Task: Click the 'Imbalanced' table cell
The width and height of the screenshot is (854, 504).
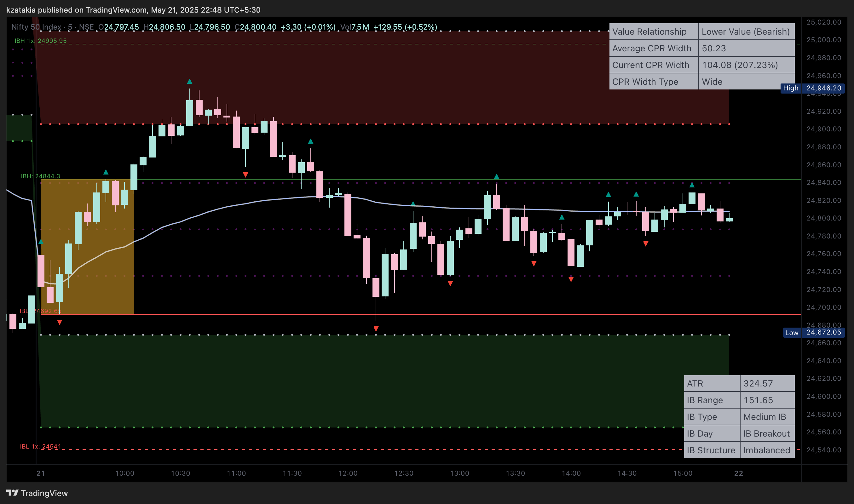Action: [767, 450]
